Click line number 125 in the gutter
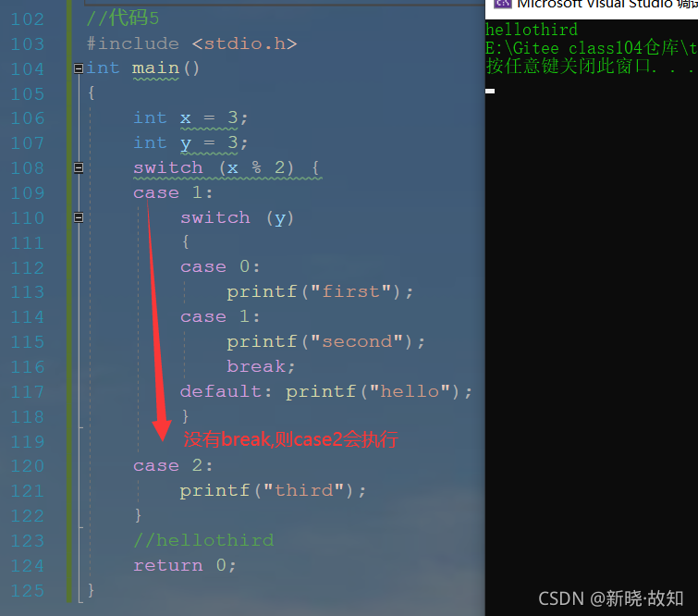698x616 pixels. point(27,591)
